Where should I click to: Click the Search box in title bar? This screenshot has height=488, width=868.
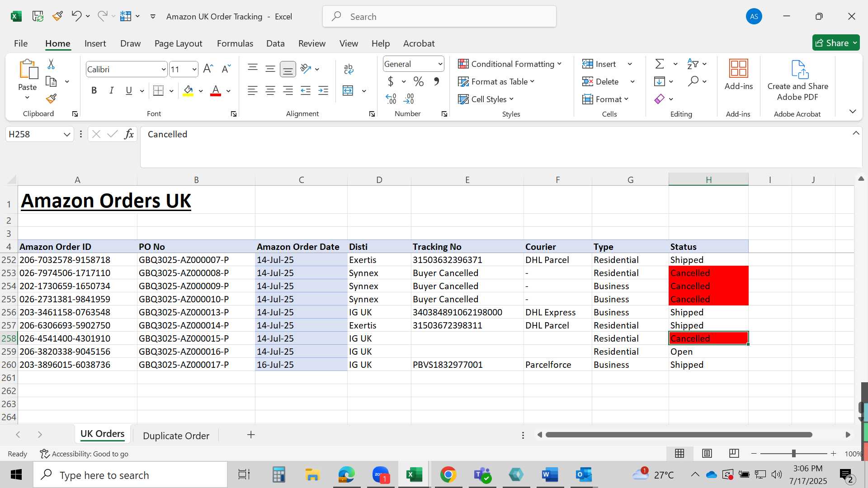[439, 17]
